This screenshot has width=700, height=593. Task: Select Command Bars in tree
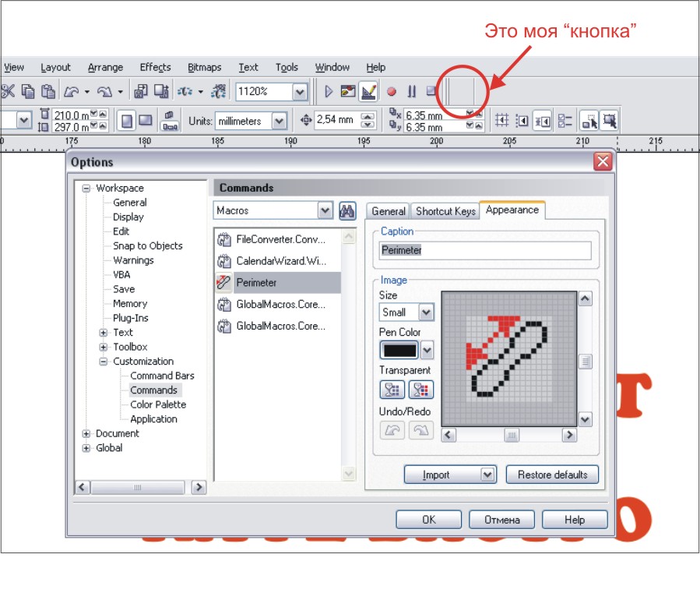point(162,376)
